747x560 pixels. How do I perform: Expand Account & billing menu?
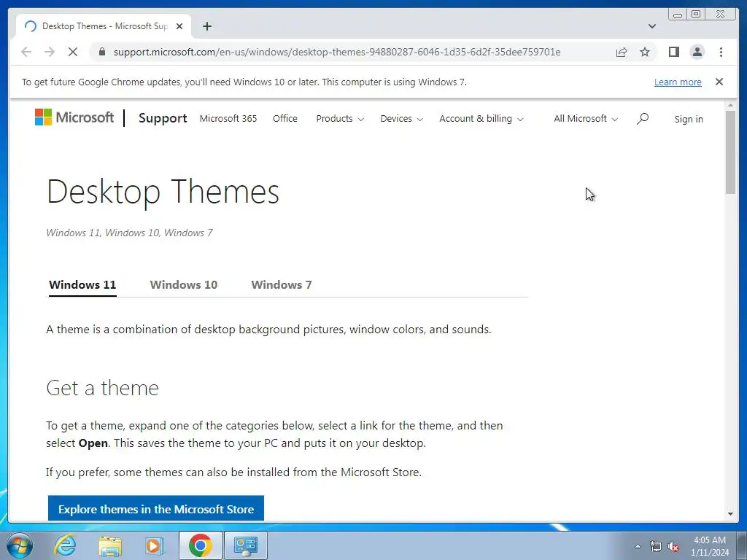click(x=481, y=119)
